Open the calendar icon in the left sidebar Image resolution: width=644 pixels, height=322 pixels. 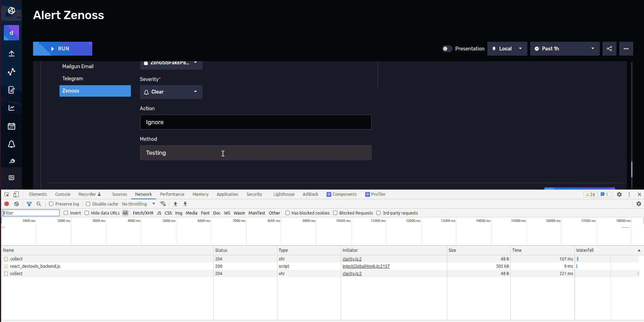tap(11, 126)
